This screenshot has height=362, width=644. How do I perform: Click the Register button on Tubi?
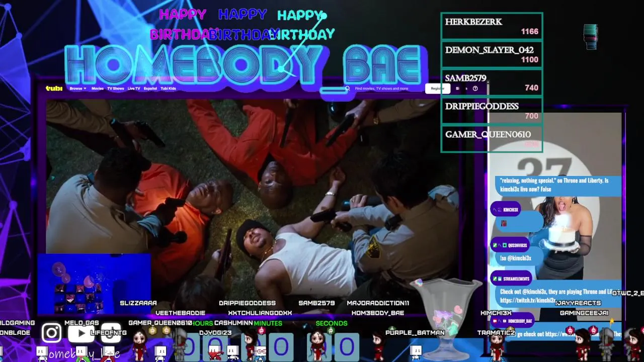[x=437, y=88]
